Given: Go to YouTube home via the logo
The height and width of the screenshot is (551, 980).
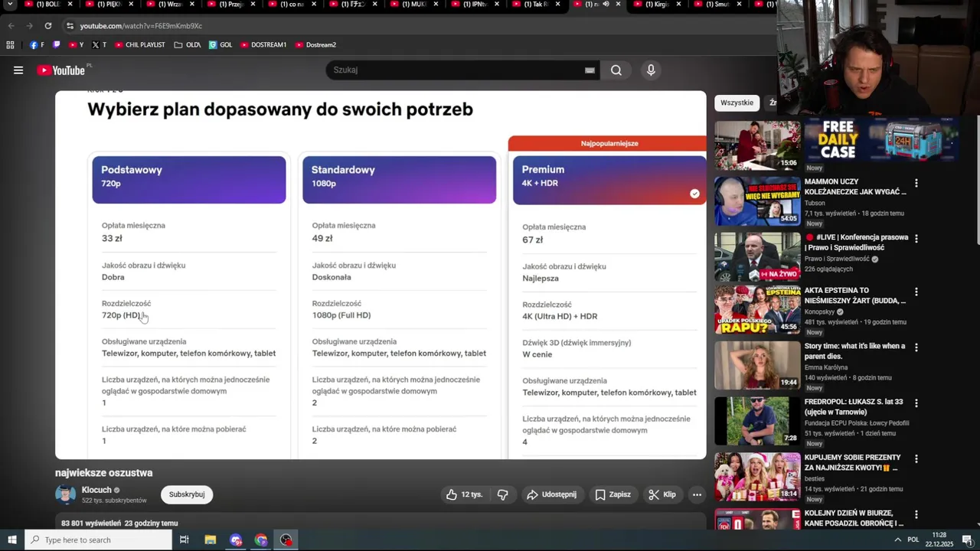Looking at the screenshot, I should pos(60,70).
